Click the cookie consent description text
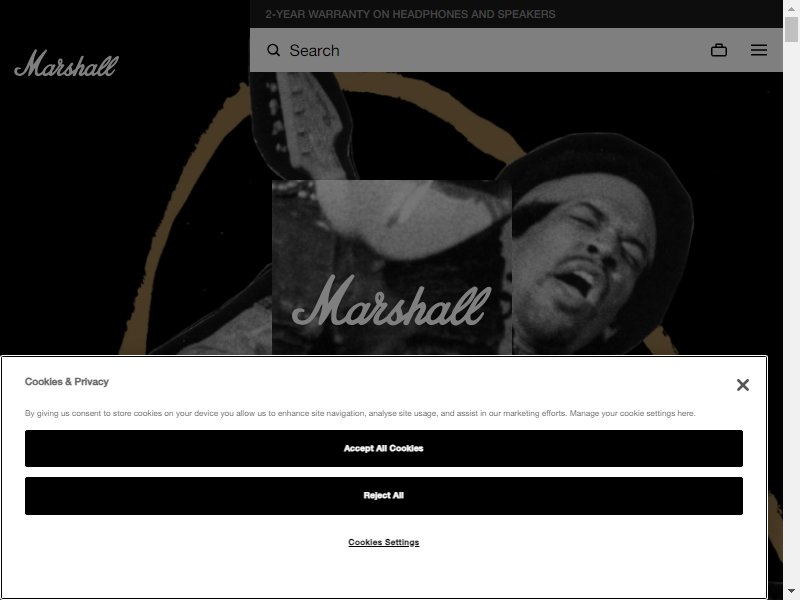Screen dimensions: 800x600 360,413
